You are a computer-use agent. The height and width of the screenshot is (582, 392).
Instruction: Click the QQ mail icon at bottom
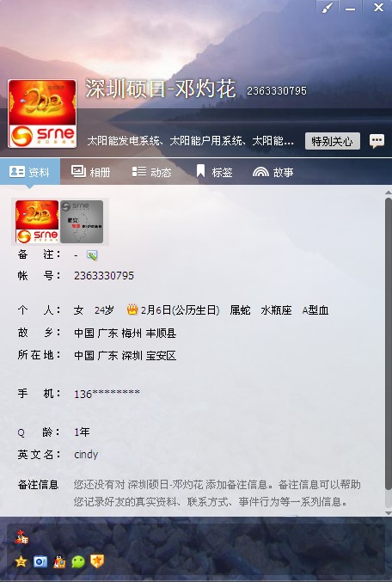click(x=40, y=561)
